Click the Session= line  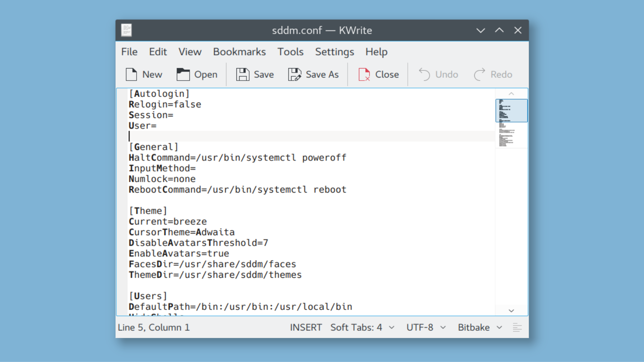click(151, 115)
